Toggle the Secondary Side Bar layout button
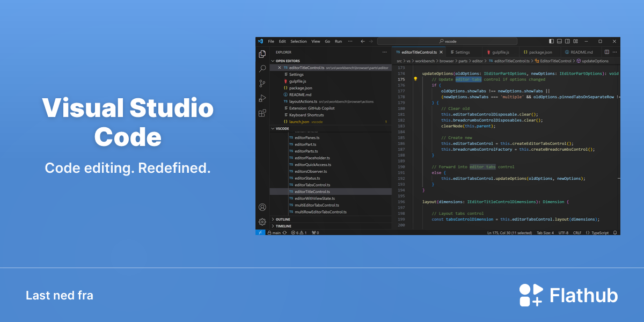This screenshot has height=322, width=644. [567, 41]
